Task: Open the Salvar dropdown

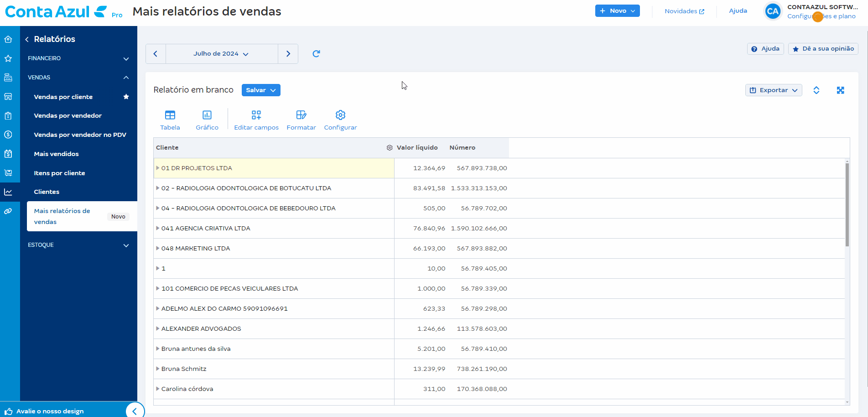Action: click(261, 90)
